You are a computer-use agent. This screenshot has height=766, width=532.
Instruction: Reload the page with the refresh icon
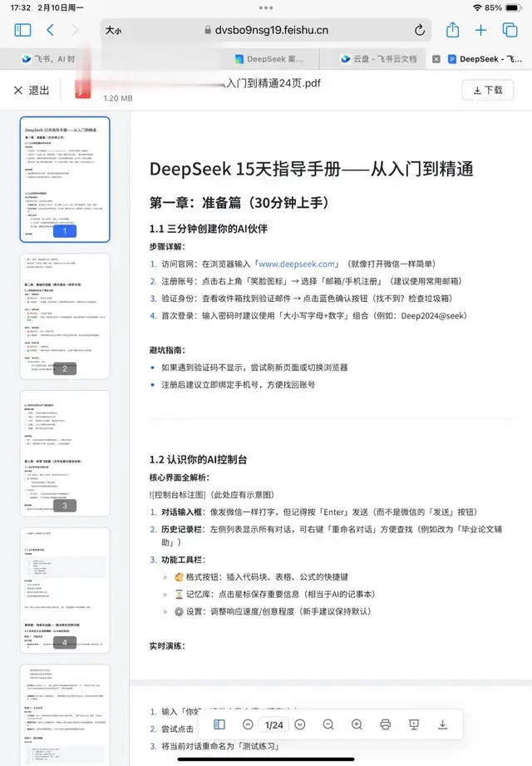coord(419,30)
